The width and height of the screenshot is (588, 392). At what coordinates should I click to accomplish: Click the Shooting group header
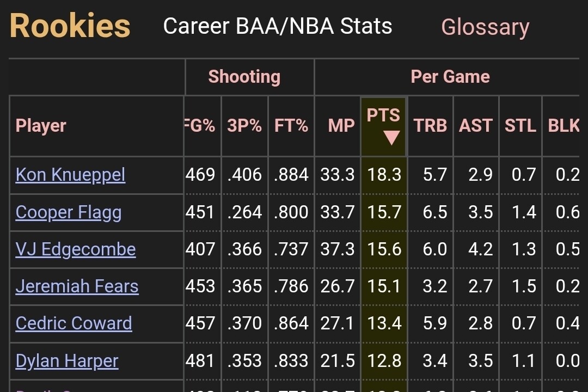pyautogui.click(x=244, y=77)
